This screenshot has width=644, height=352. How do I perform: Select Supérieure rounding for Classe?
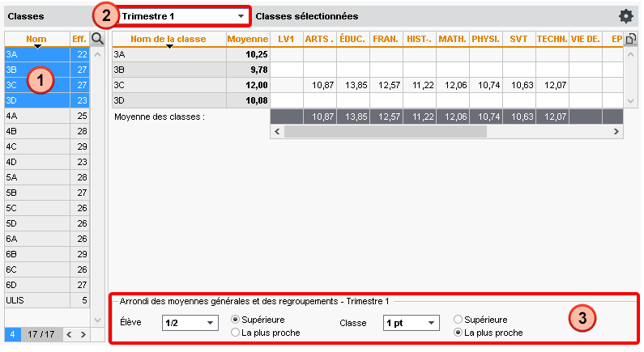458,320
